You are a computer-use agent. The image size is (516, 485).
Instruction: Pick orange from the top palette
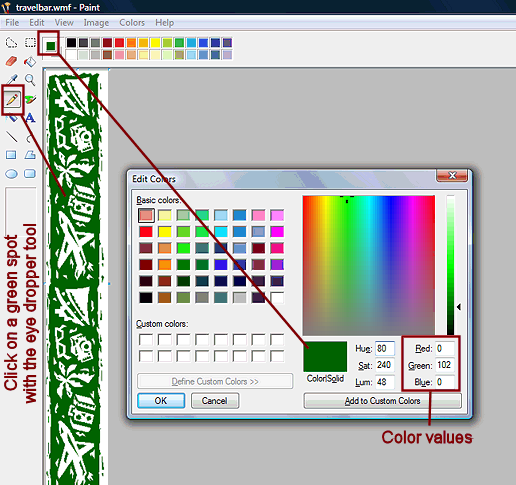click(131, 43)
